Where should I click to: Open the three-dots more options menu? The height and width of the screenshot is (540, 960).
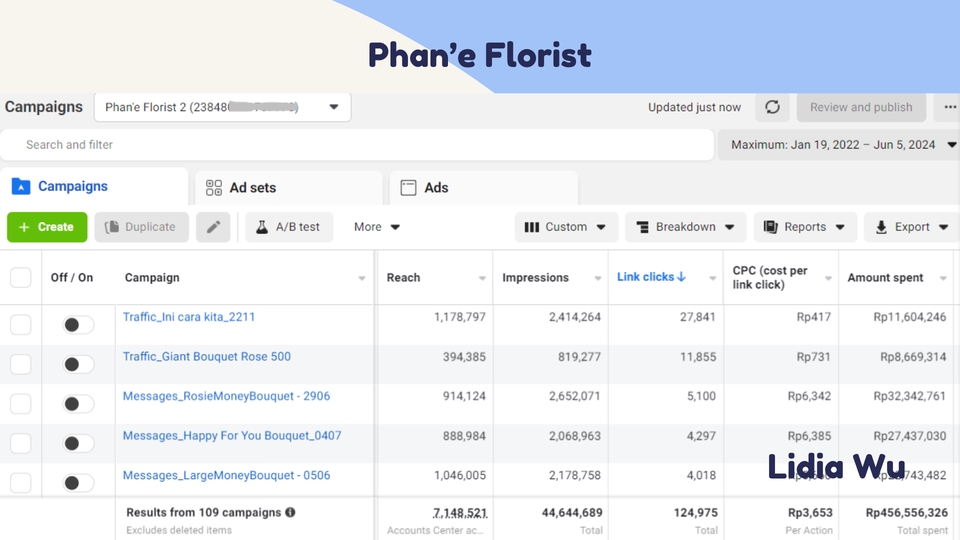pos(950,107)
